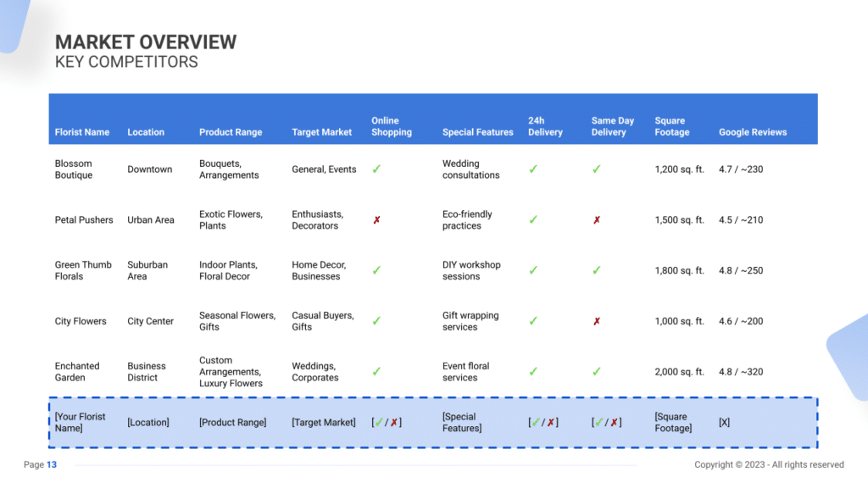Click the Same Day Delivery column header

[612, 126]
